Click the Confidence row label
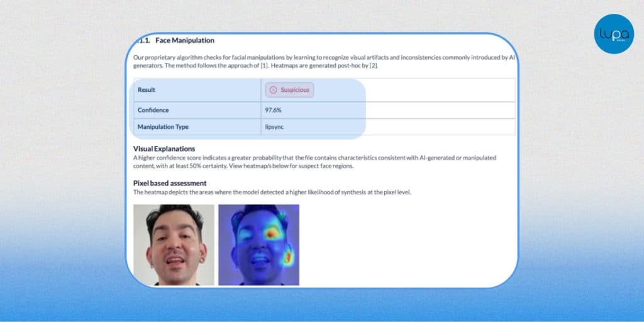 coord(153,110)
